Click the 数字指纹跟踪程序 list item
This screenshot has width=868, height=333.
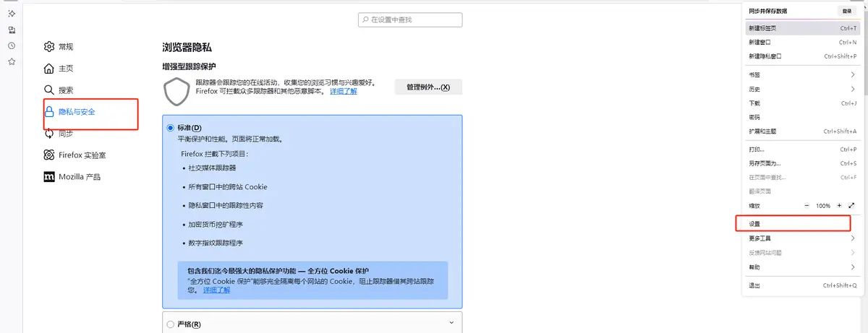click(x=215, y=243)
